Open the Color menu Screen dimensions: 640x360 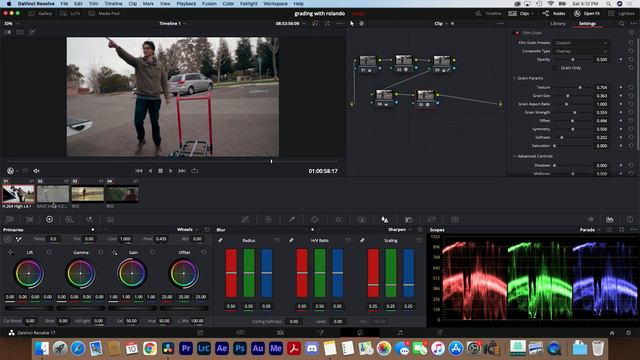tap(228, 4)
